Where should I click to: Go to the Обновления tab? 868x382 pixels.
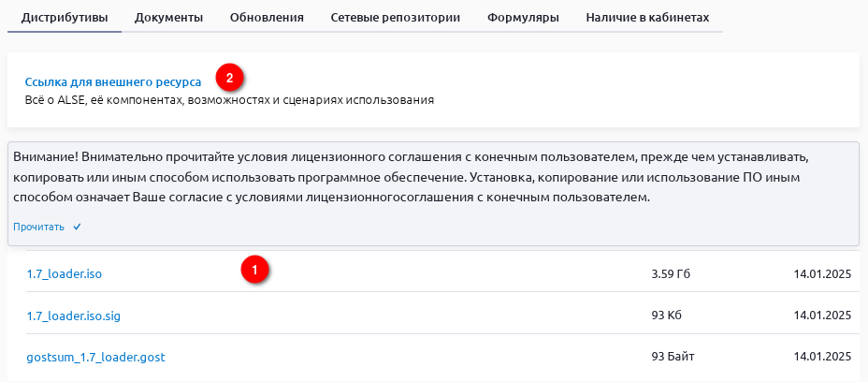pos(267,18)
